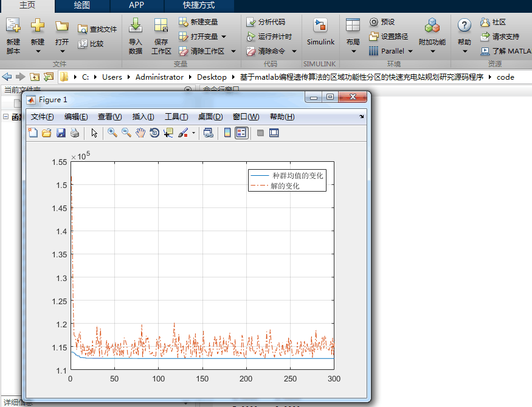Click Hide Plot Tools icon
Image resolution: width=532 pixels, height=407 pixels.
pyautogui.click(x=260, y=133)
